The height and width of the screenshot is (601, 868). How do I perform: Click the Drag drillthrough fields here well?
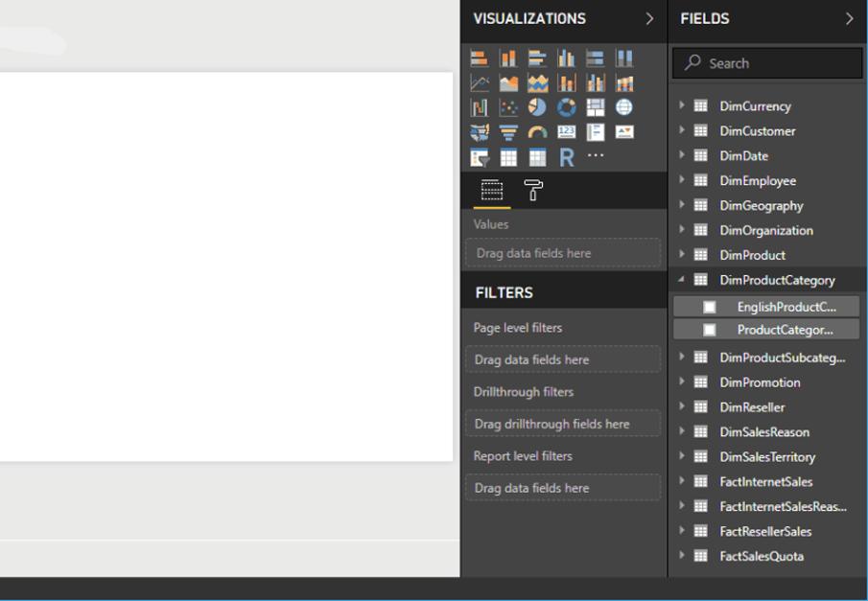tap(563, 424)
